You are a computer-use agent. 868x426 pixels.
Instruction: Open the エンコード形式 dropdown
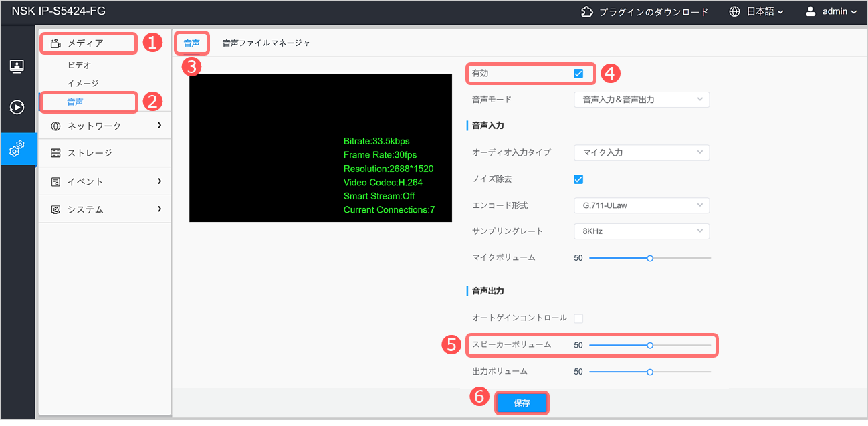click(641, 205)
